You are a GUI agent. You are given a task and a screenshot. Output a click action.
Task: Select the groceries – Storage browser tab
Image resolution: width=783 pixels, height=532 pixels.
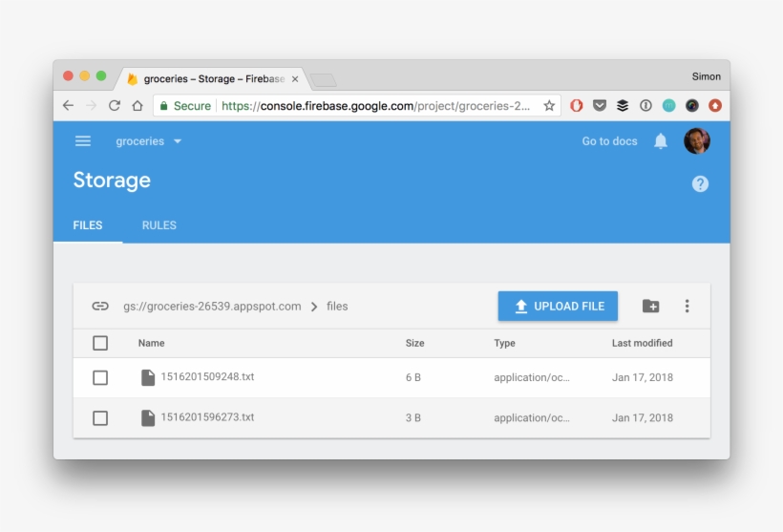[x=214, y=79]
